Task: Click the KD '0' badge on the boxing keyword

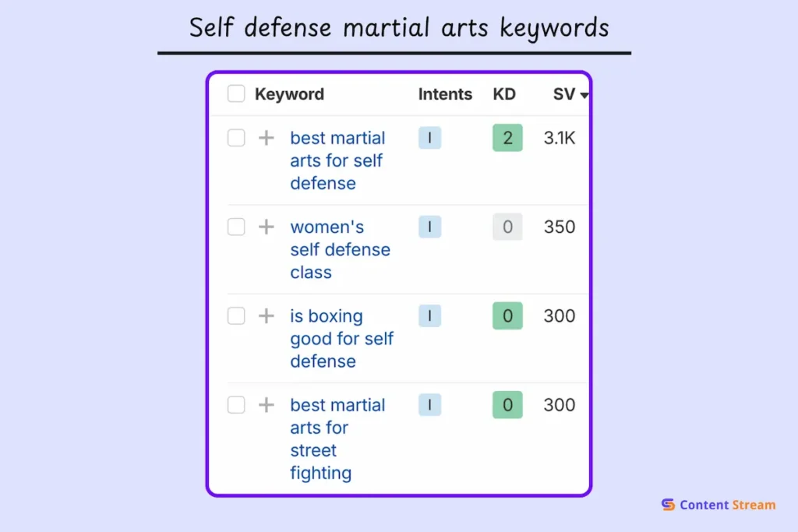Action: click(507, 316)
